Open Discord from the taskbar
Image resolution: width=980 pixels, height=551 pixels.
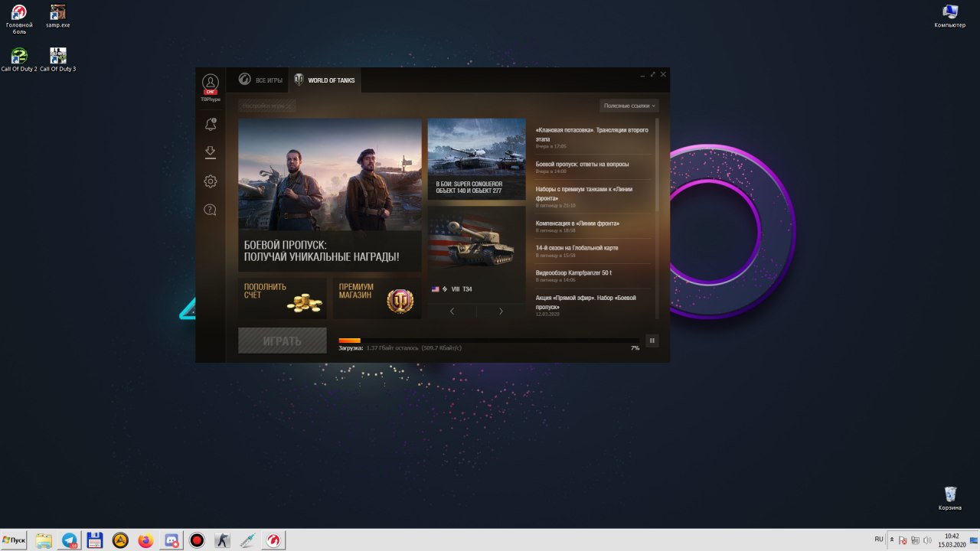(171, 540)
